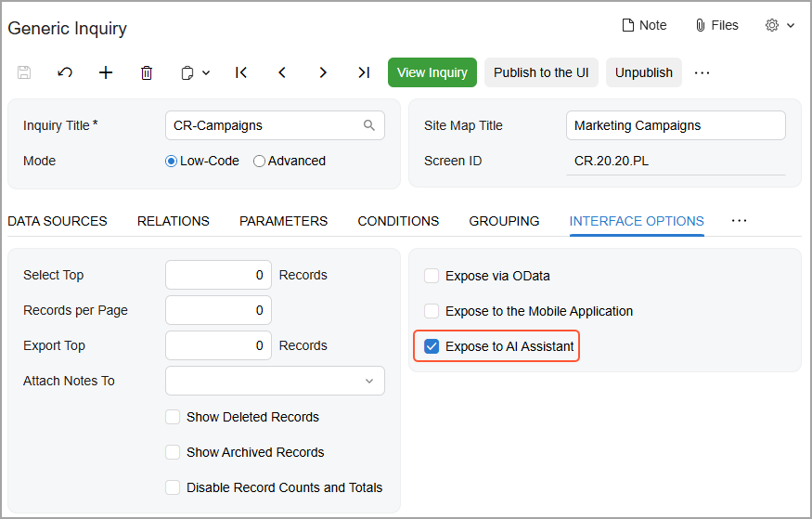Switch to the Grouping tab
Viewport: 812px width, 519px height.
(x=504, y=221)
